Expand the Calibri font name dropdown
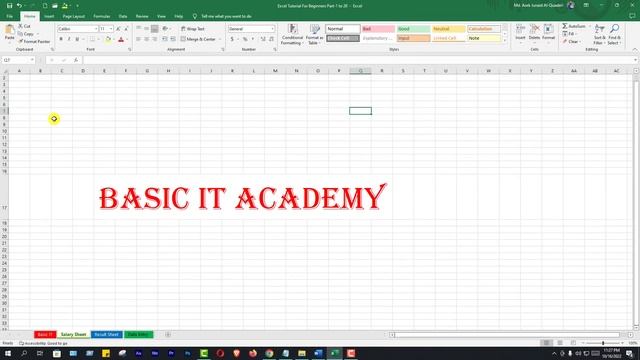This screenshot has width=640, height=360. 96,29
